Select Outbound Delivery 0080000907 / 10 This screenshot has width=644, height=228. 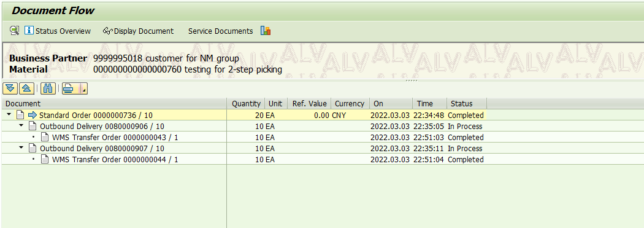click(102, 149)
